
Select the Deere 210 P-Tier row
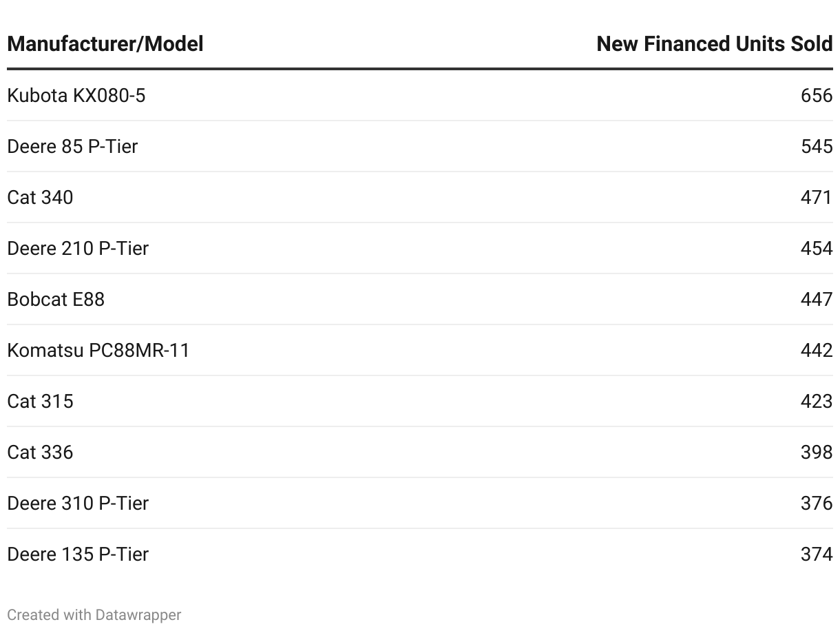[x=420, y=248]
